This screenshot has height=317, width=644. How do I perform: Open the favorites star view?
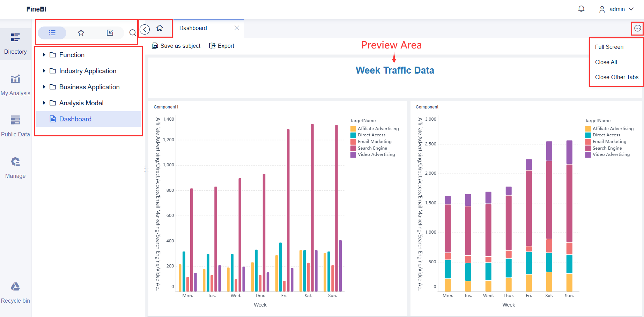pos(81,33)
